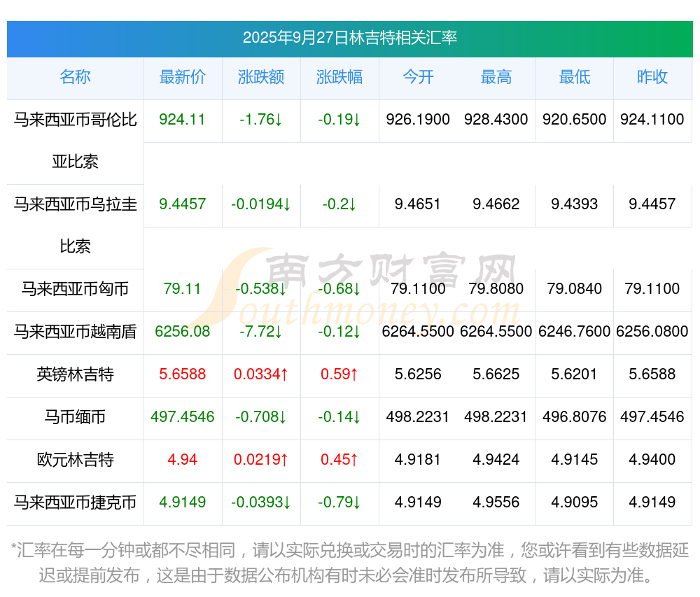Click the 今开 column header
The width and height of the screenshot is (700, 597).
click(x=418, y=77)
